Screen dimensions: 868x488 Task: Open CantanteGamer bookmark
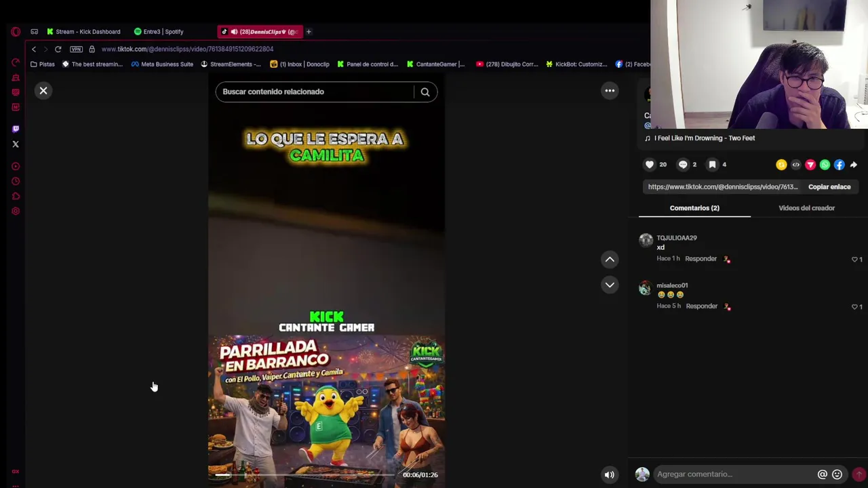click(435, 64)
